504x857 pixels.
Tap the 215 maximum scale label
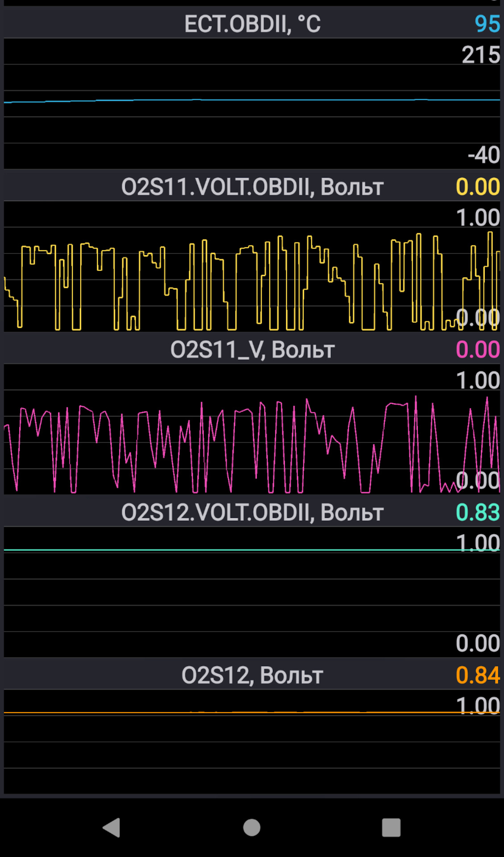(x=480, y=55)
